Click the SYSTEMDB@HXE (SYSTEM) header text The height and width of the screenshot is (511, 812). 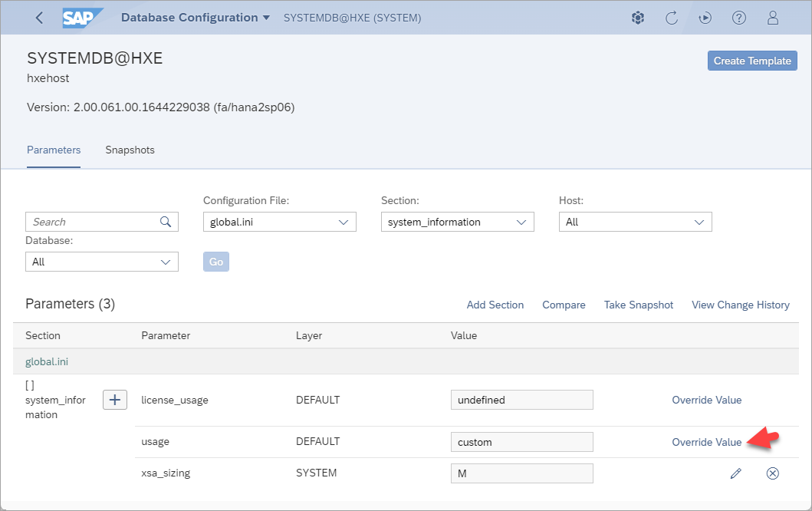click(x=352, y=18)
